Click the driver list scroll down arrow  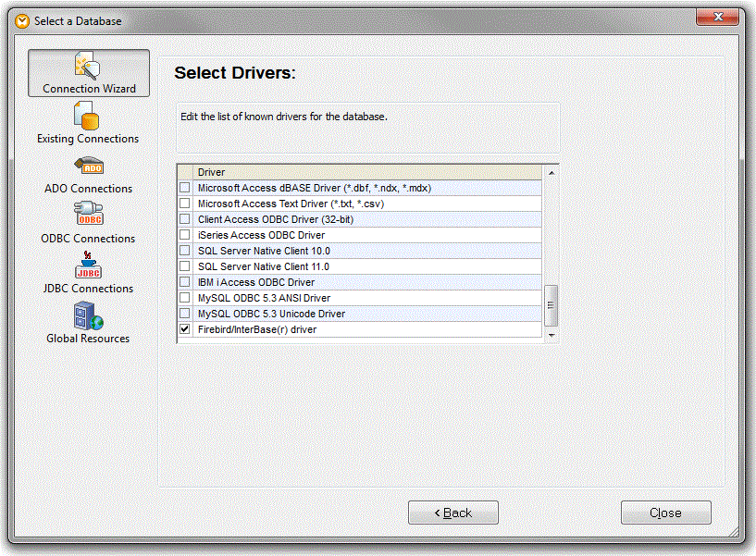point(552,335)
